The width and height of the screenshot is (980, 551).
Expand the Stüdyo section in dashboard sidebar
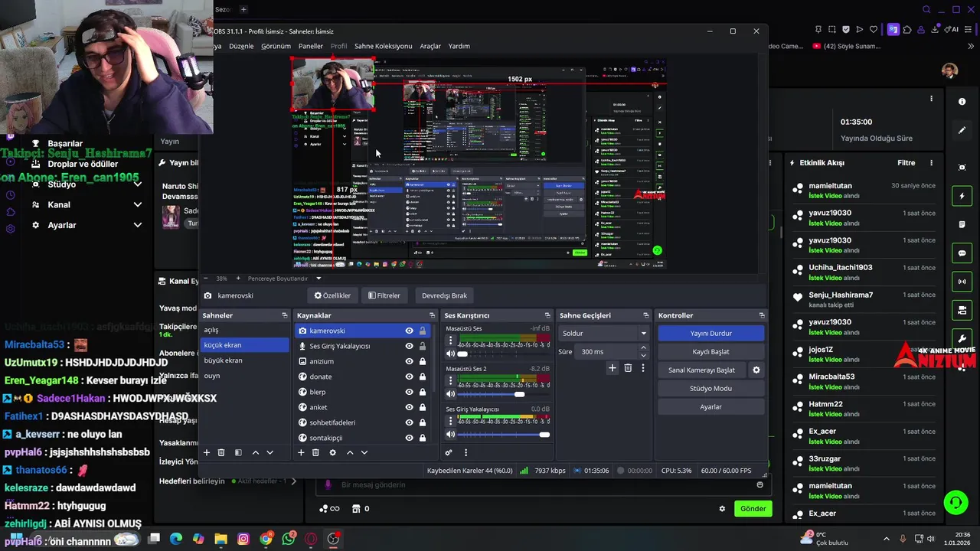point(138,184)
